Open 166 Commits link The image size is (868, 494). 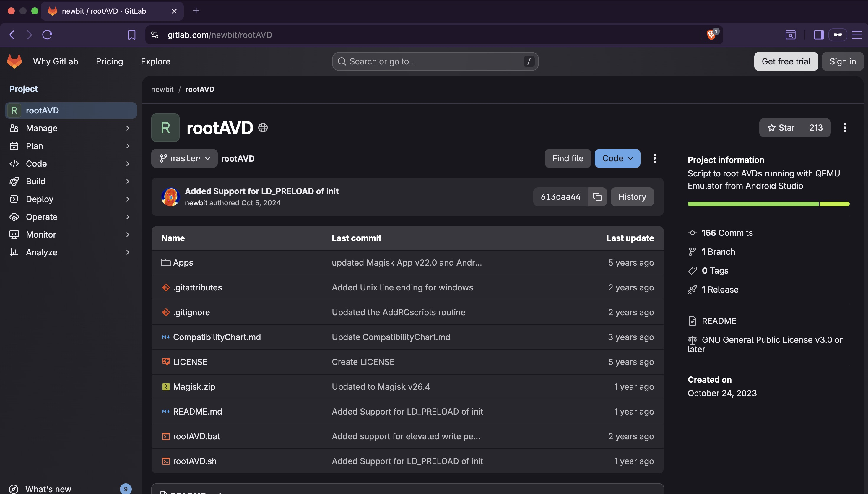coord(727,233)
